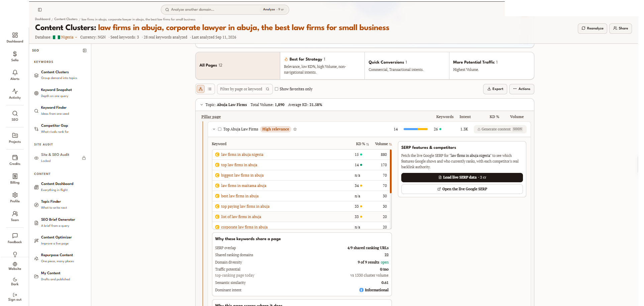Switch to cluster tree view icon
Screen dimensions: 644x306
(x=201, y=89)
